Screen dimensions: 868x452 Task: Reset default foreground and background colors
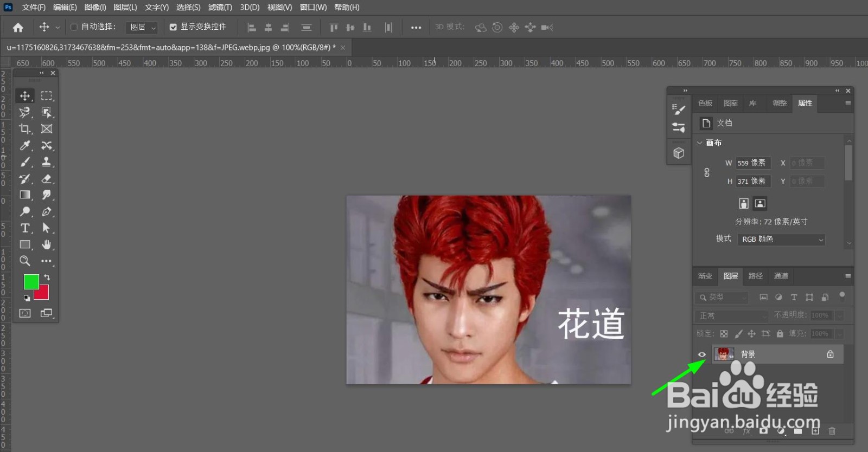(x=27, y=298)
